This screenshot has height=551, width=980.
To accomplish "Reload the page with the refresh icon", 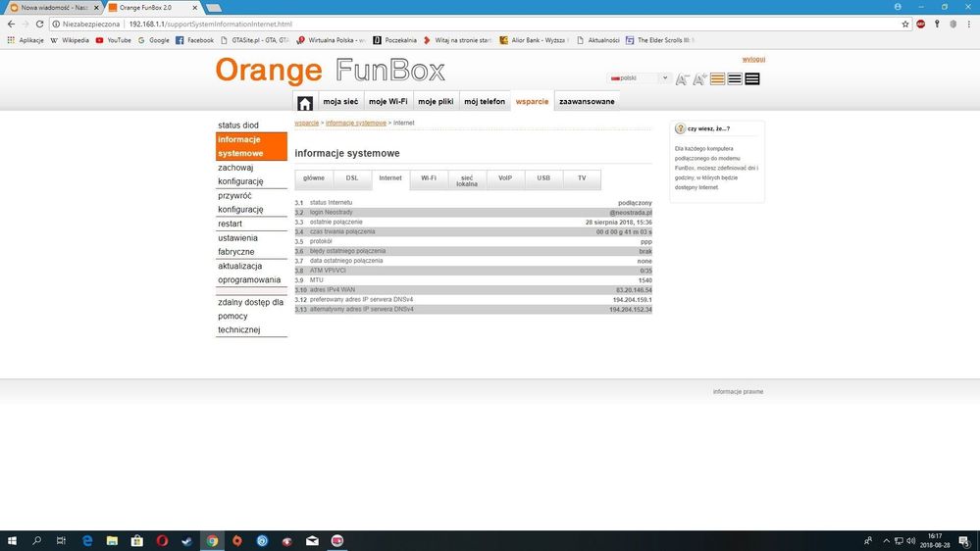I will pyautogui.click(x=39, y=24).
